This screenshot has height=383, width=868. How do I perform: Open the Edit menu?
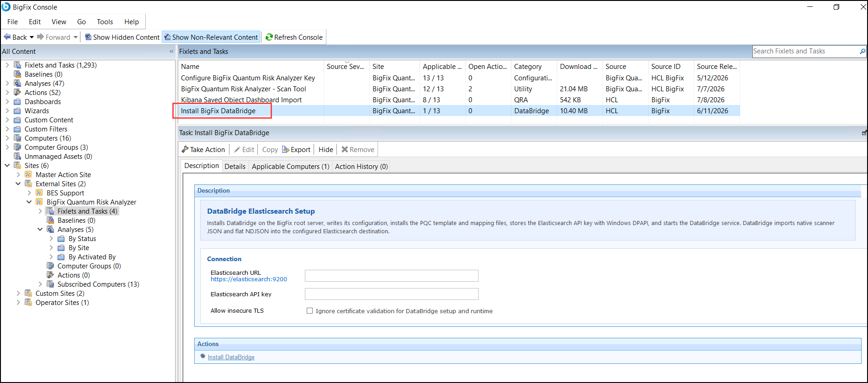[35, 22]
